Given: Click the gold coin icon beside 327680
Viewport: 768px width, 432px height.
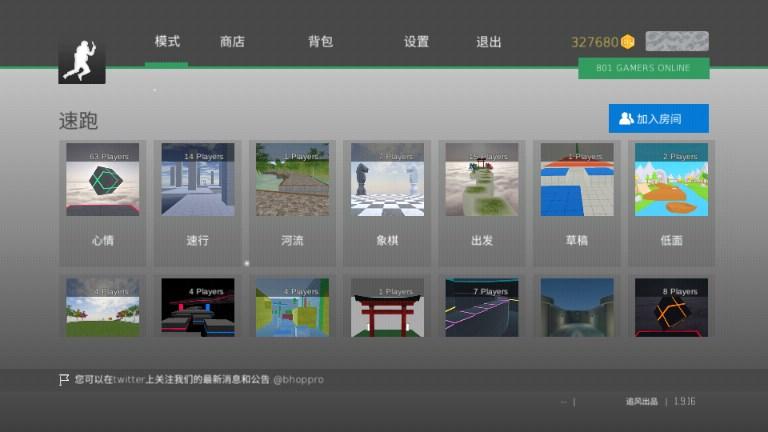Looking at the screenshot, I should (x=628, y=42).
